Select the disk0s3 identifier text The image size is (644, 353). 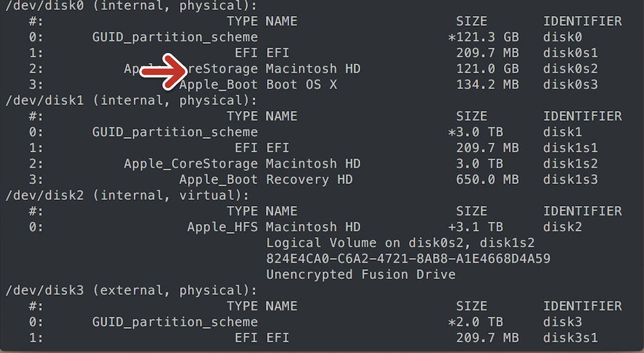570,85
